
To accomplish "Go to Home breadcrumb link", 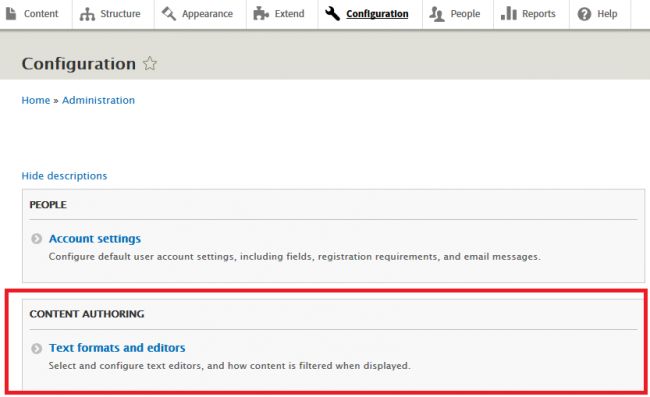I will click(36, 100).
